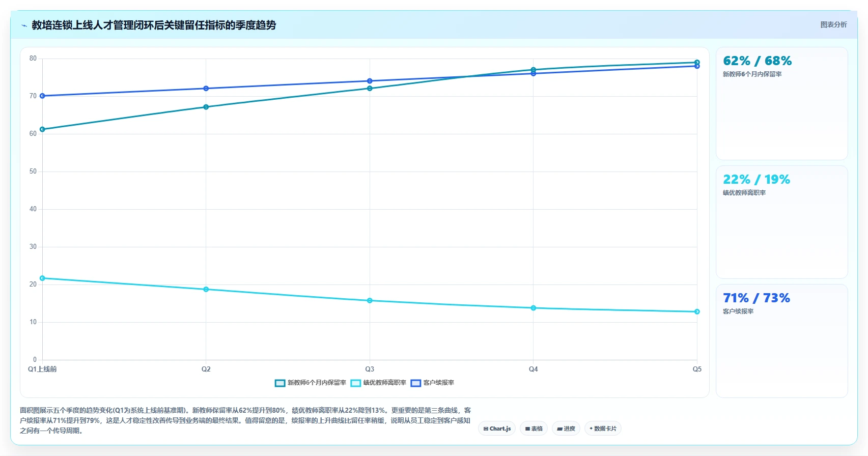
Task: Click 绩优教师离职率 label in KPI card
Action: tap(744, 193)
